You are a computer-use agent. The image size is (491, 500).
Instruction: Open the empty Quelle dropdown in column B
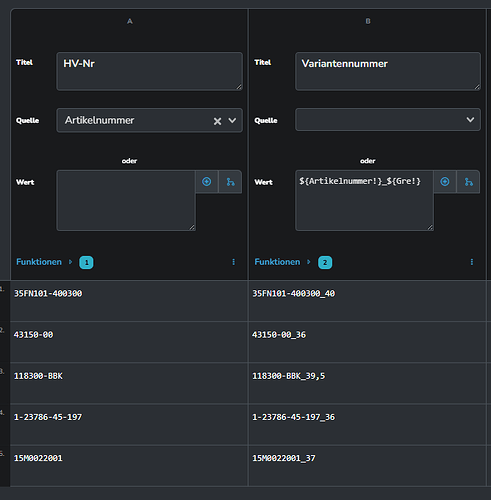[388, 120]
